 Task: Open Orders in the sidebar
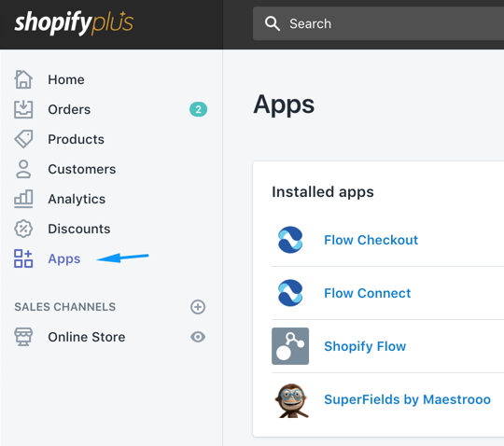[69, 109]
